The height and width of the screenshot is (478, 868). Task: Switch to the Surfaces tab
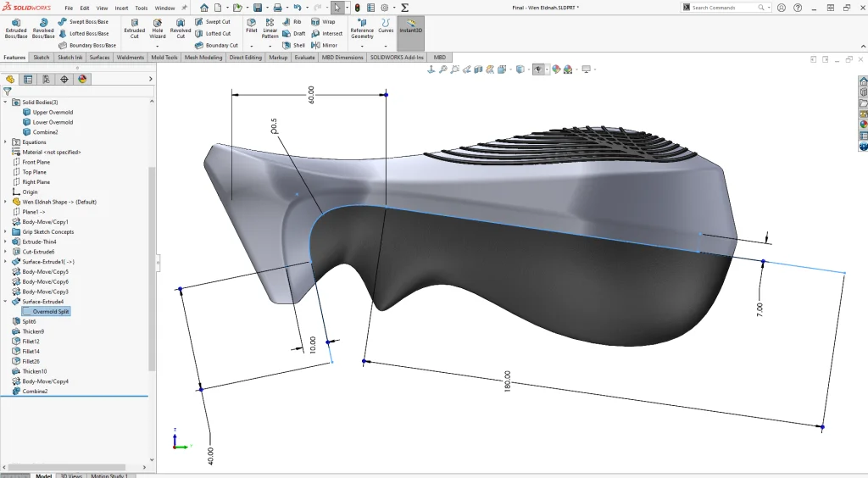99,58
